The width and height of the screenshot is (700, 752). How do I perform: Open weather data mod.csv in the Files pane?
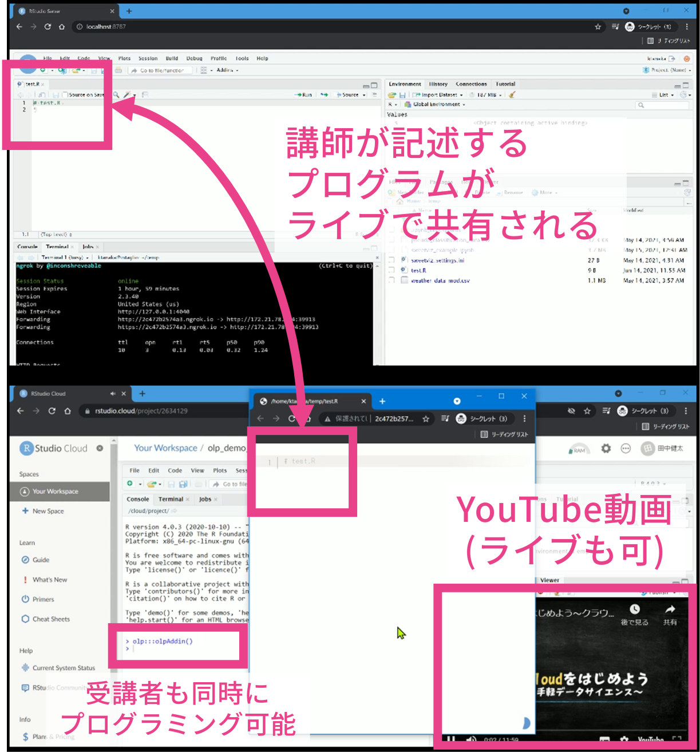click(x=440, y=280)
